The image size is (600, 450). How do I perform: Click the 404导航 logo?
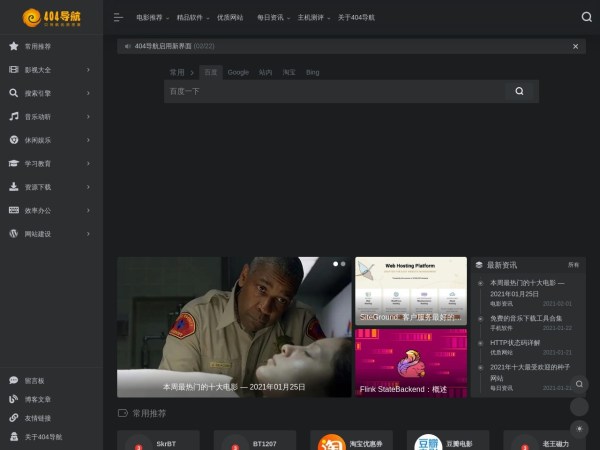[x=51, y=18]
